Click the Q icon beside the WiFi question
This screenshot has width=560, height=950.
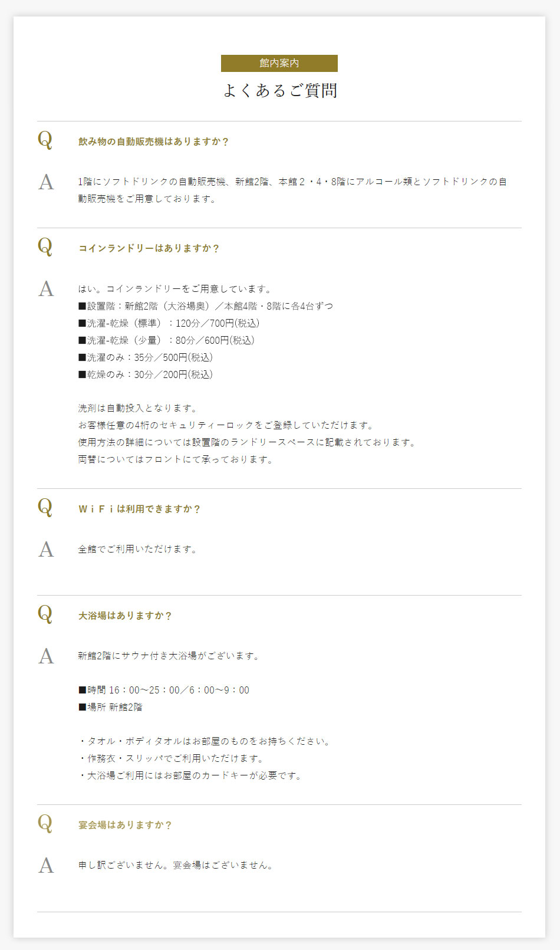[x=45, y=508]
